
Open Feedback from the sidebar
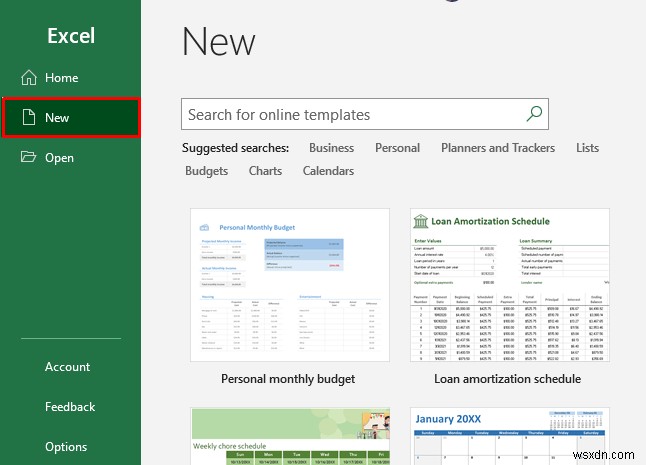pyautogui.click(x=70, y=407)
